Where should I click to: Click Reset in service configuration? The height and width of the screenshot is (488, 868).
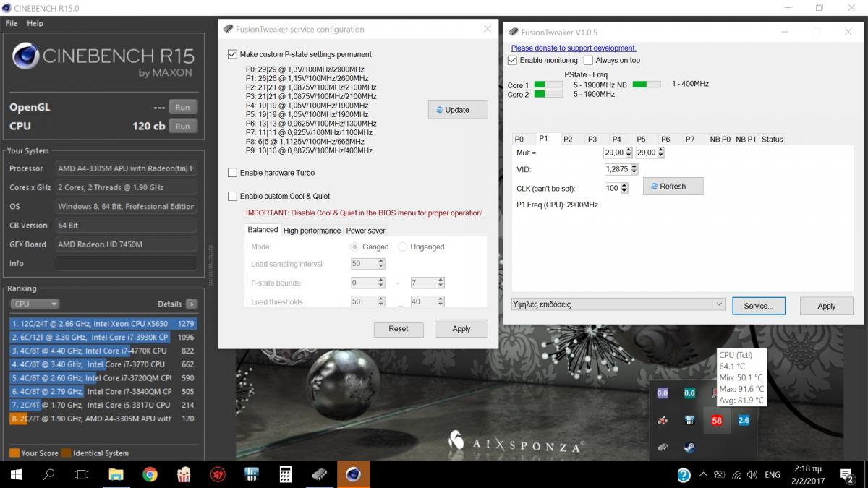point(399,328)
